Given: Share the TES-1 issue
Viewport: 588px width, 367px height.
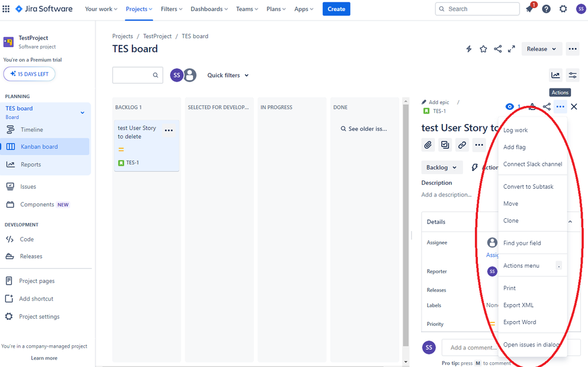Looking at the screenshot, I should [x=547, y=107].
